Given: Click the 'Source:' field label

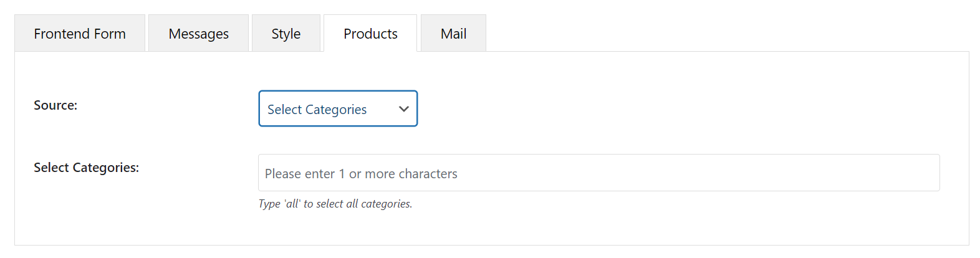Looking at the screenshot, I should pyautogui.click(x=55, y=105).
